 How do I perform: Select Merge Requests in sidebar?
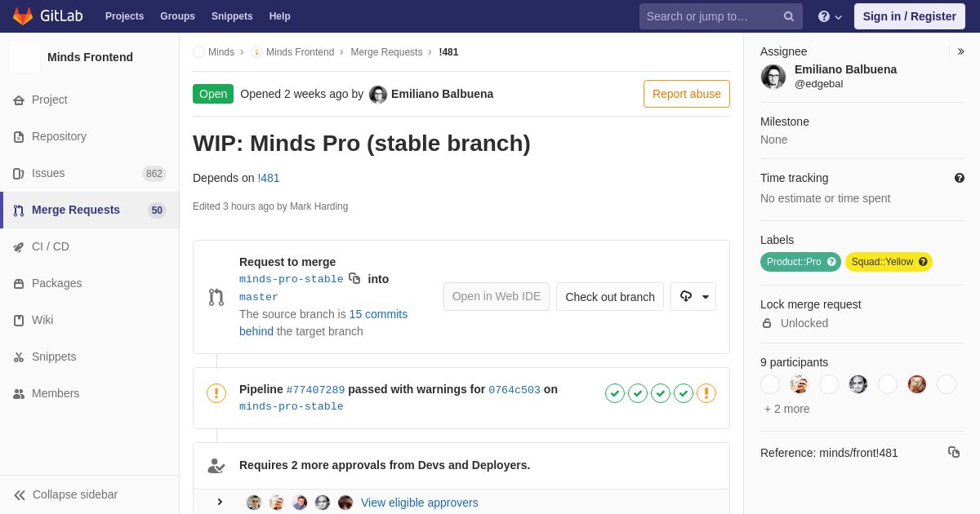[90, 210]
